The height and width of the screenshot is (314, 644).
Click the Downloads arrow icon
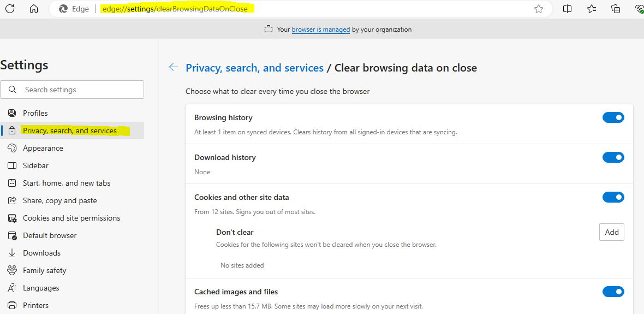(12, 253)
